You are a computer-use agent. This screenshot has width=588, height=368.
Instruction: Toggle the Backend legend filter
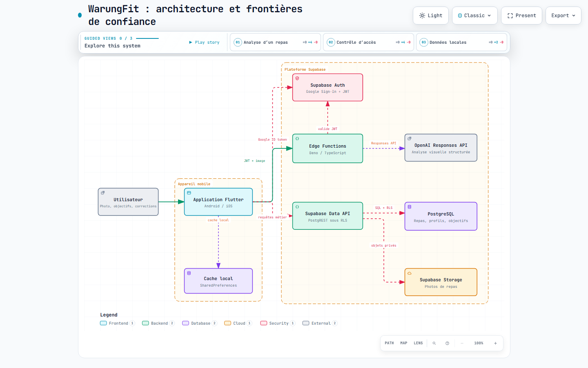[158, 323]
